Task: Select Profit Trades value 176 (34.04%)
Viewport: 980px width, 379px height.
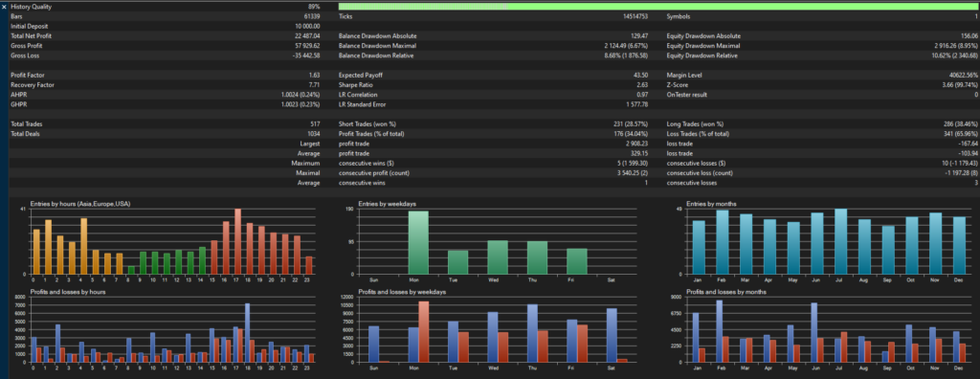Action: coord(632,134)
